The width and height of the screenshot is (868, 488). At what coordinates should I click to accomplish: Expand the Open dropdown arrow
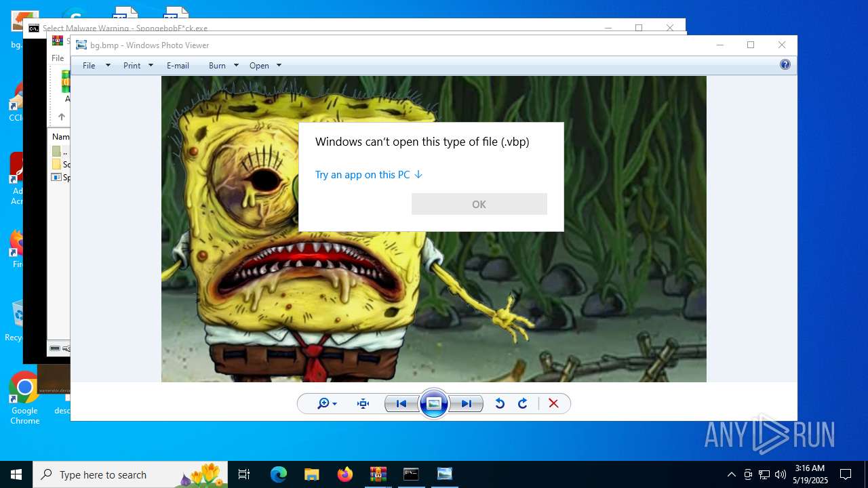(279, 66)
